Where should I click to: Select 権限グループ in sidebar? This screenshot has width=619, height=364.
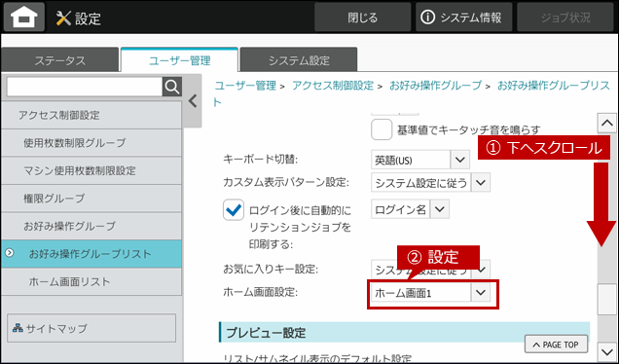point(91,199)
